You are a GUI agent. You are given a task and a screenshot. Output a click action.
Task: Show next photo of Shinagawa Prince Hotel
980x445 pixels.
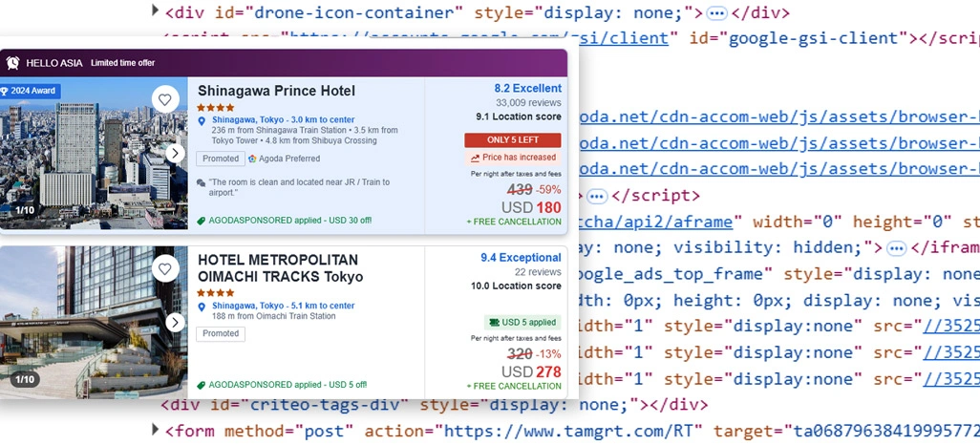pyautogui.click(x=176, y=153)
